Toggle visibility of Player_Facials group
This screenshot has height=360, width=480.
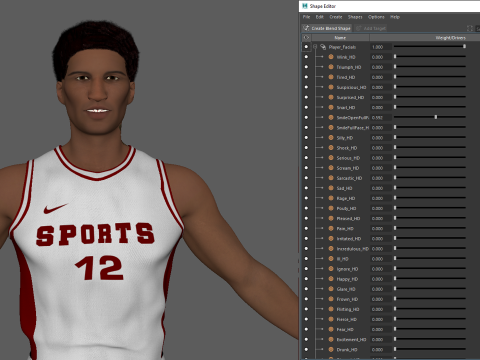point(306,47)
